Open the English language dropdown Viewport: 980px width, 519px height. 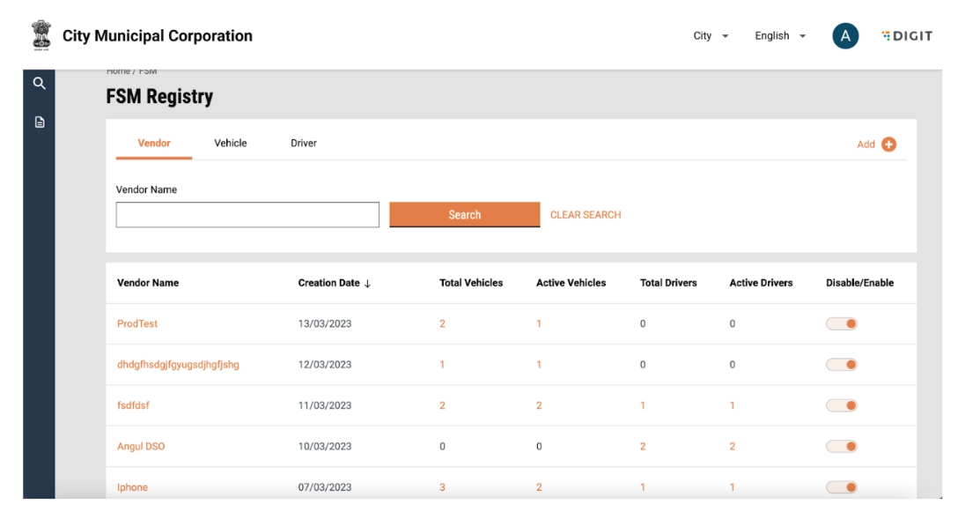click(780, 36)
